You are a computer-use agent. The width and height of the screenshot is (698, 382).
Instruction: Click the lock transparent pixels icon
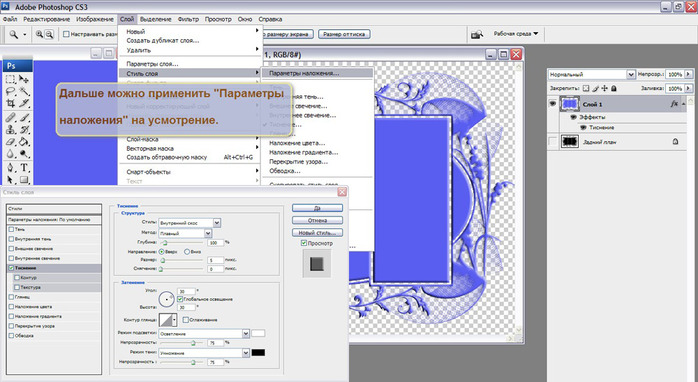click(586, 88)
